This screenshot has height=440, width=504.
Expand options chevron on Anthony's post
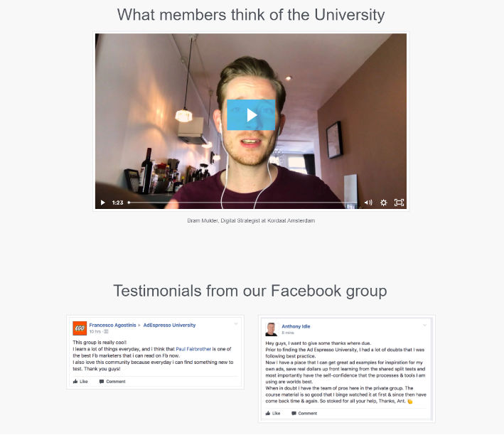click(424, 326)
